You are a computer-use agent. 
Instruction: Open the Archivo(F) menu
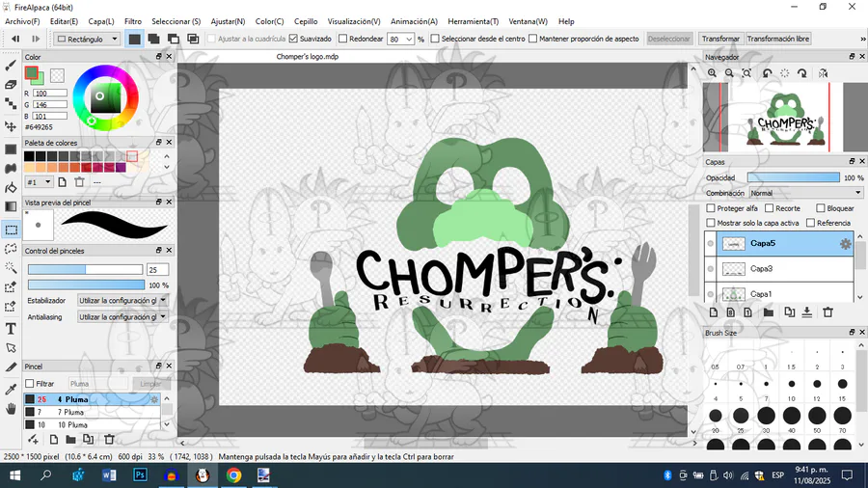(22, 21)
